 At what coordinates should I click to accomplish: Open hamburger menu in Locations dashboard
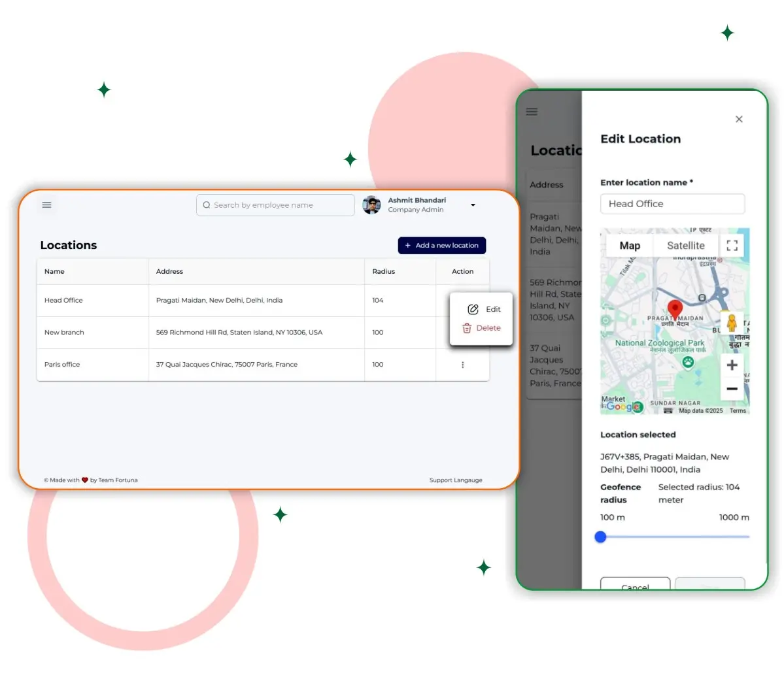tap(46, 205)
